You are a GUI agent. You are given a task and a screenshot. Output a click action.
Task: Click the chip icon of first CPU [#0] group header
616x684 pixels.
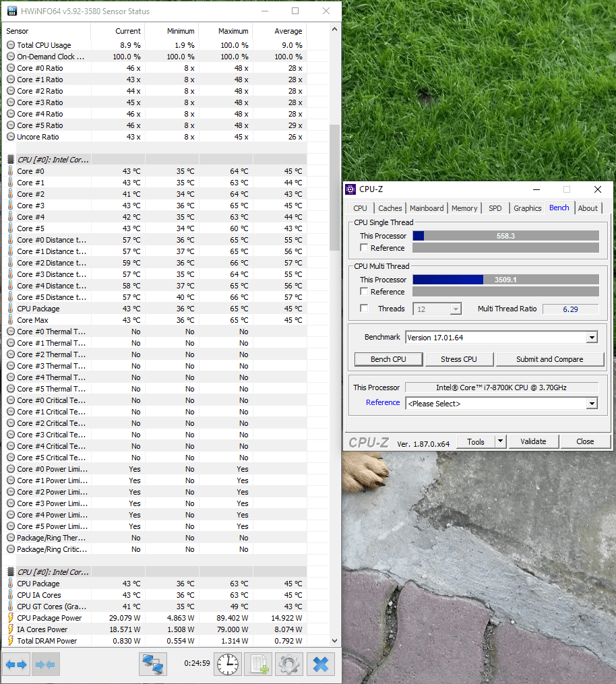[11, 160]
